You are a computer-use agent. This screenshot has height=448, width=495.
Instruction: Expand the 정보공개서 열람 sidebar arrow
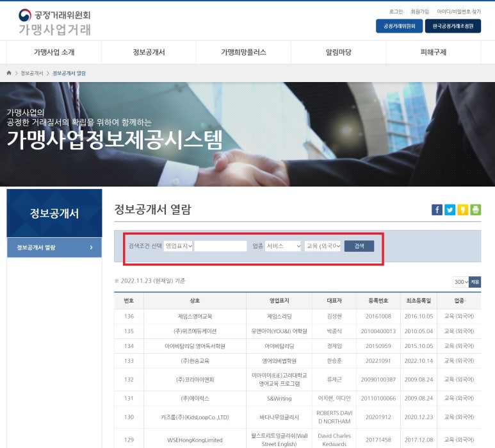(x=91, y=247)
